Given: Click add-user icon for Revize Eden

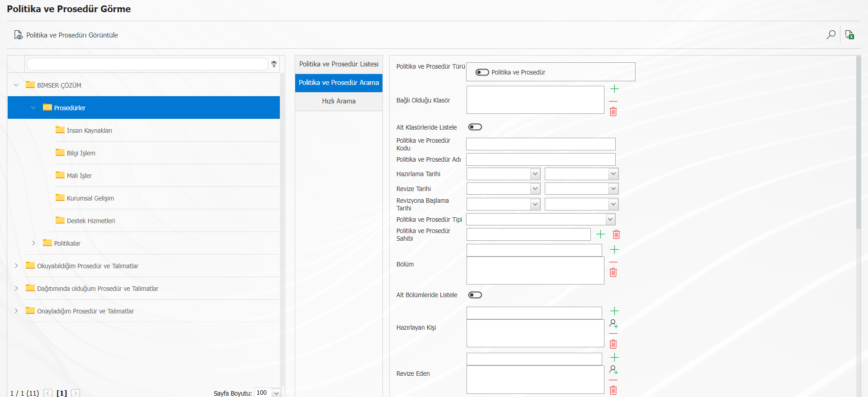Looking at the screenshot, I should click(613, 369).
